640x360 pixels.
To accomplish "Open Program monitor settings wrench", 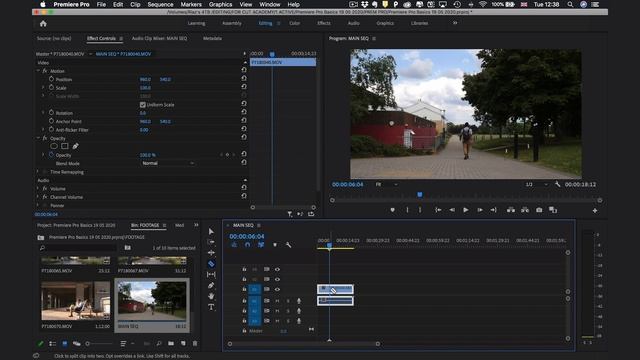I will pyautogui.click(x=558, y=184).
